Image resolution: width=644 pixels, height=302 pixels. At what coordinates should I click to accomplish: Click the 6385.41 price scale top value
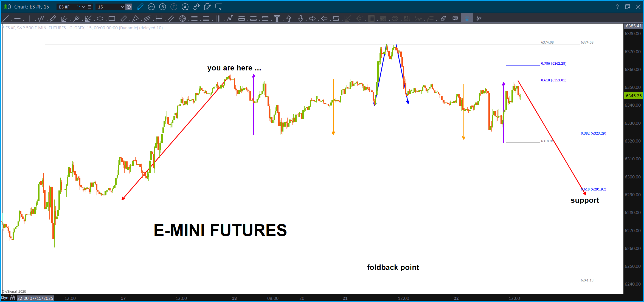click(634, 26)
